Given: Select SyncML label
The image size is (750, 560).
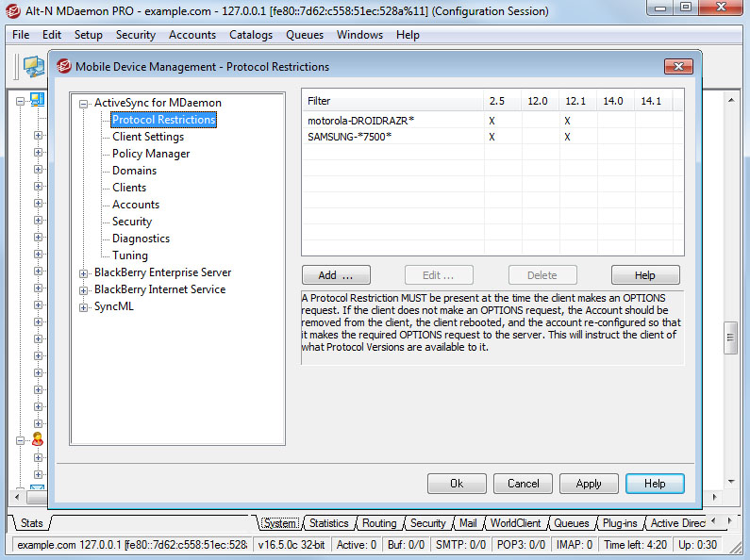Looking at the screenshot, I should [114, 306].
